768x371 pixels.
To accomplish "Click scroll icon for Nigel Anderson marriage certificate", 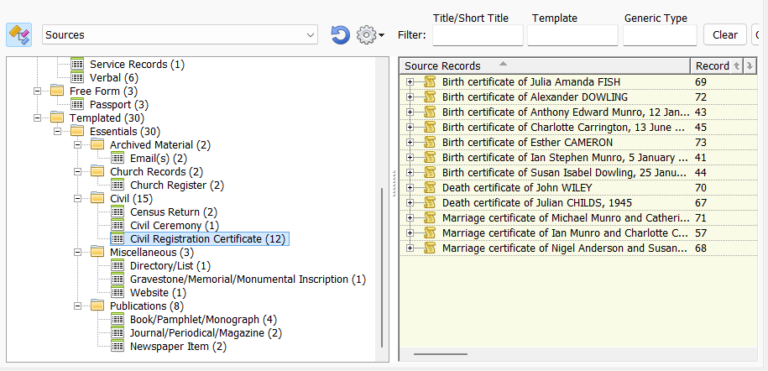I will coord(430,248).
